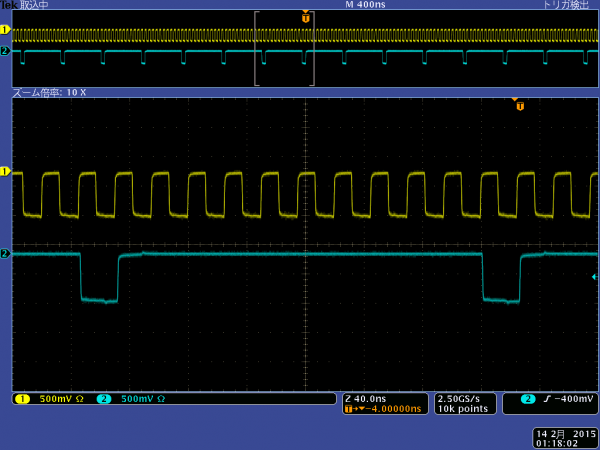Click the M 400ns main timebase readout
Screen dimensions: 600x450
(366, 5)
